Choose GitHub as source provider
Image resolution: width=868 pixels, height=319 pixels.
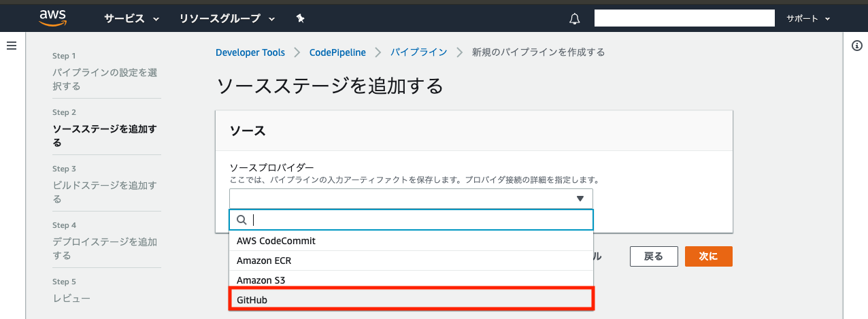point(411,299)
